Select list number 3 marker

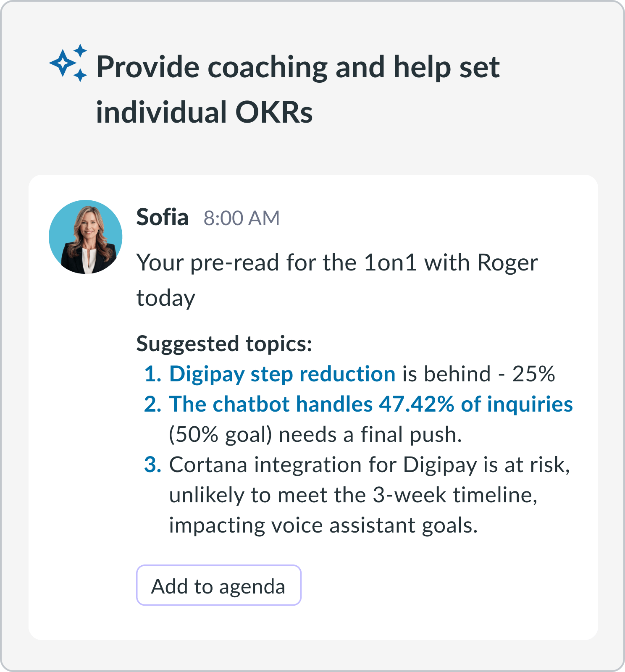pos(153,465)
